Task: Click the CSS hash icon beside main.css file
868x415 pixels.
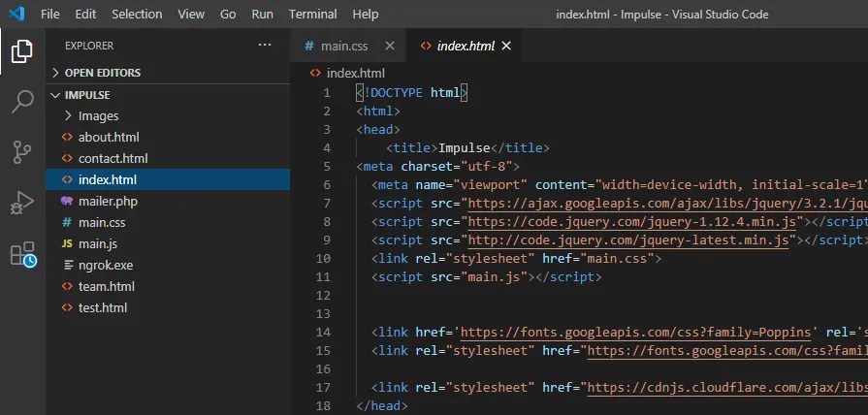Action: tap(67, 222)
